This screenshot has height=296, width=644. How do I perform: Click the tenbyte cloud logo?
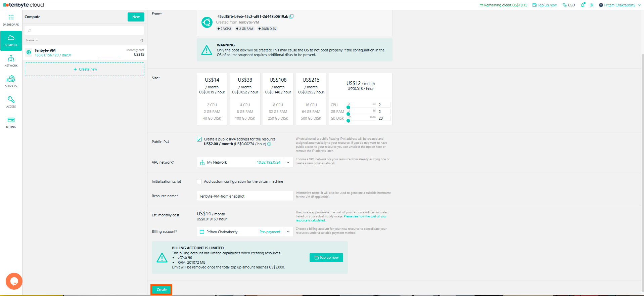coord(24,5)
